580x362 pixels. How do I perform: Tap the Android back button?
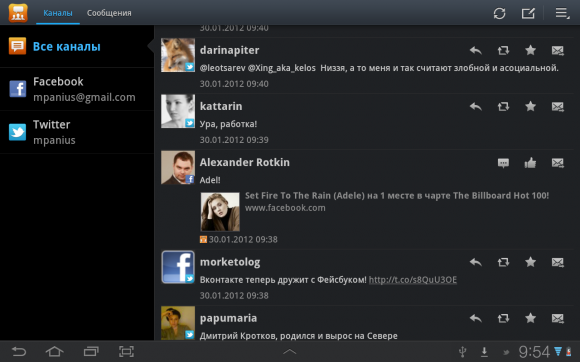[x=19, y=351]
